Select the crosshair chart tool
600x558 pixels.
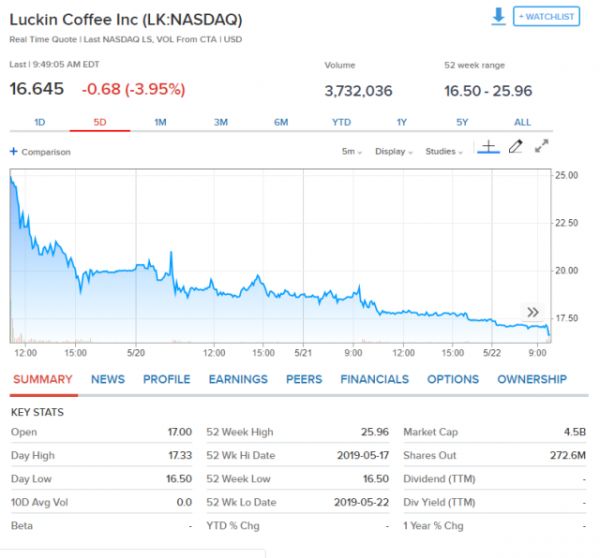[x=488, y=147]
